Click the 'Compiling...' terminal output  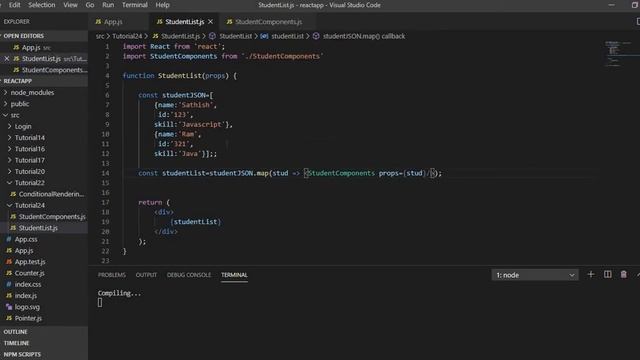(119, 293)
